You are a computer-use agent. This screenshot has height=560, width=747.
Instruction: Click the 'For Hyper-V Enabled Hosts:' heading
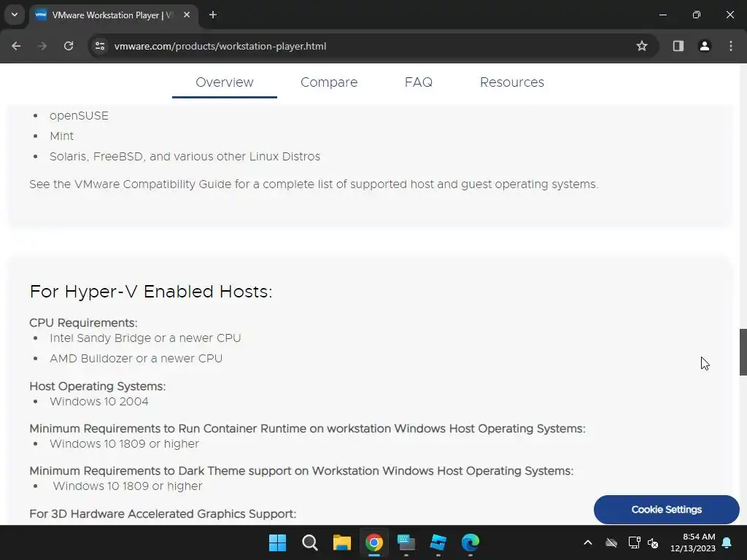coord(150,292)
